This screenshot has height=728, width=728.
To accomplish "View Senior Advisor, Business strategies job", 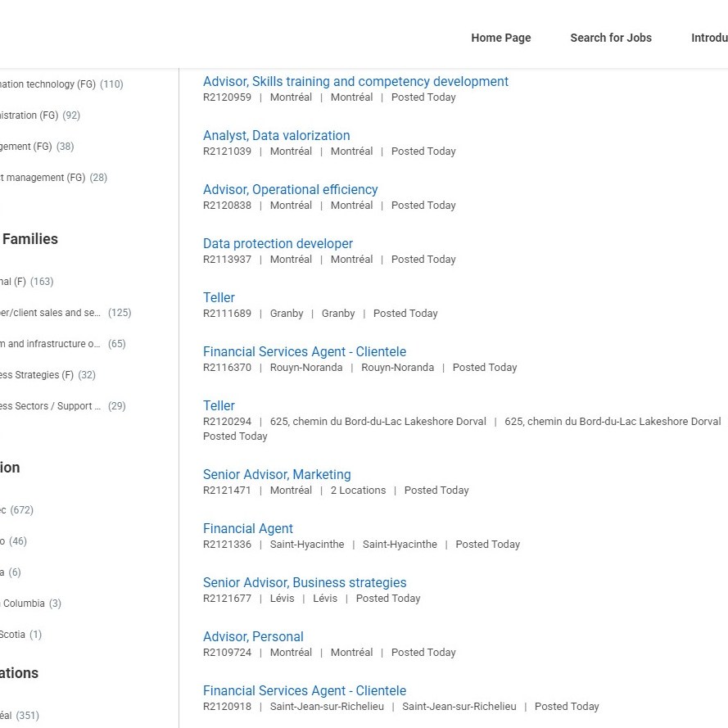I will 305,583.
